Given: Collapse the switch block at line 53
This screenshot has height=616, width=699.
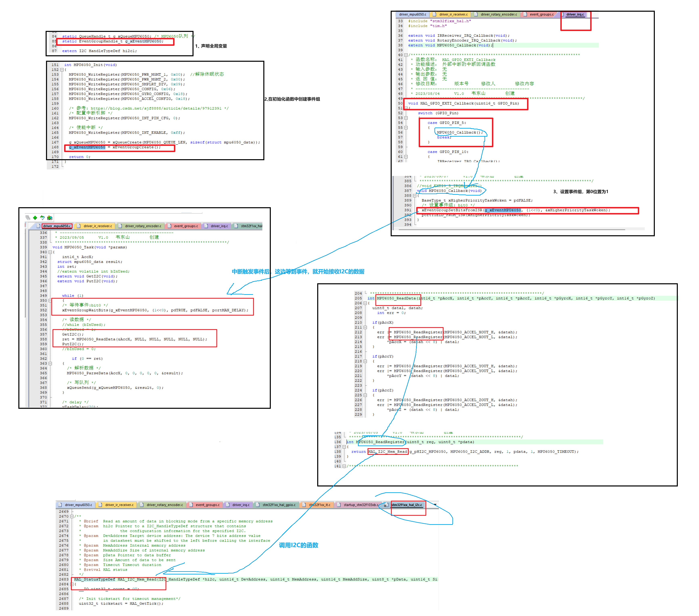Looking at the screenshot, I should coord(406,118).
